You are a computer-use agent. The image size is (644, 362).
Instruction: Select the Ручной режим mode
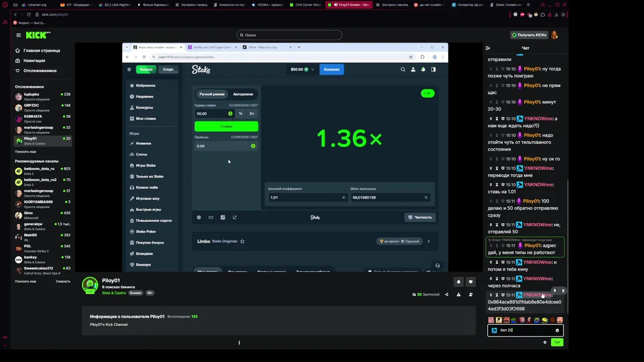click(x=212, y=94)
